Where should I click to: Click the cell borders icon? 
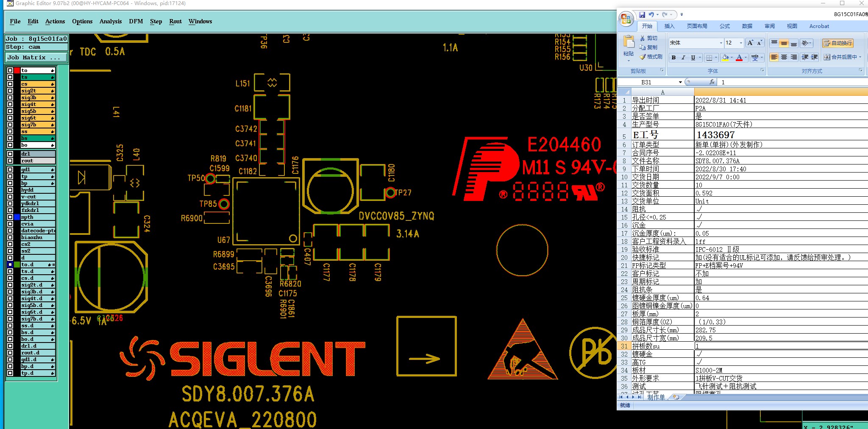pos(709,57)
